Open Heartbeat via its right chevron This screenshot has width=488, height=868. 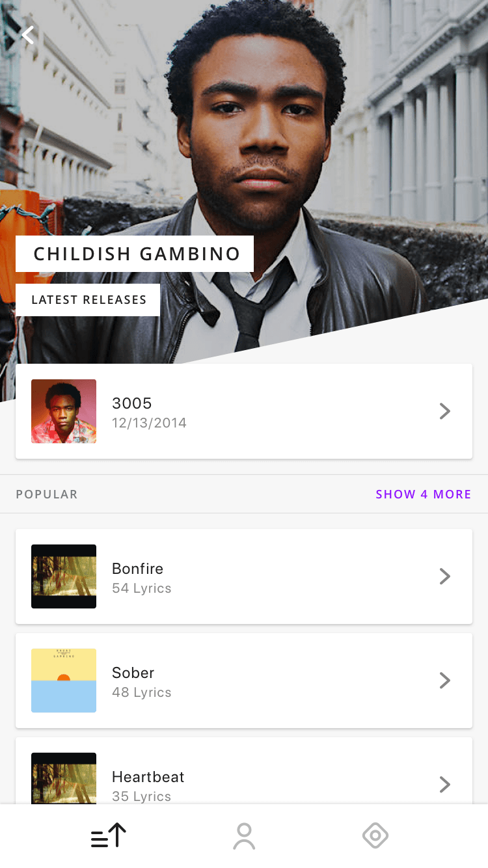tap(445, 785)
